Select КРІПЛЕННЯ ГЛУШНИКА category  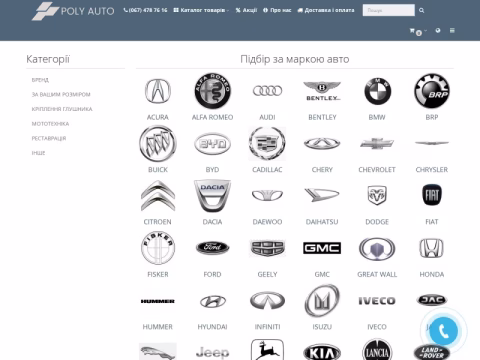pyautogui.click(x=62, y=109)
